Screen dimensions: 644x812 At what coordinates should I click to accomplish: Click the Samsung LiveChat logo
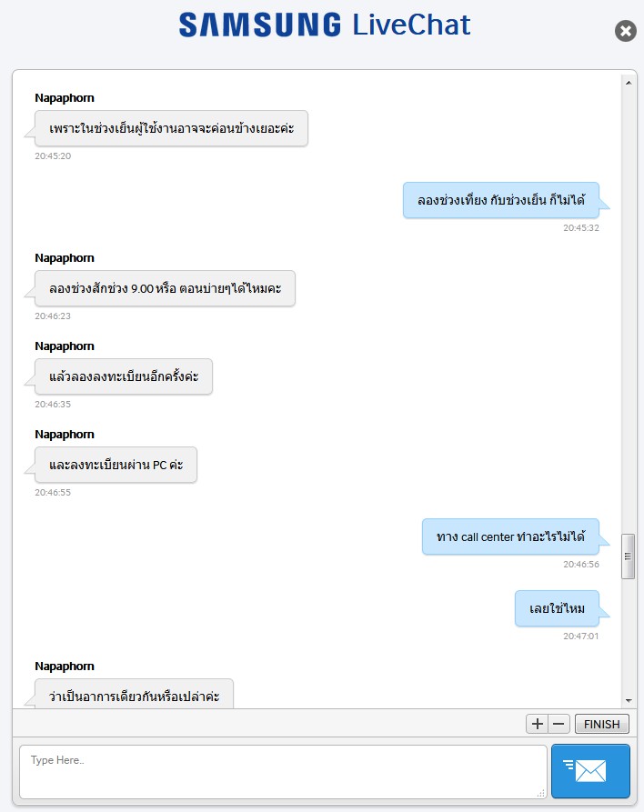coord(325,25)
